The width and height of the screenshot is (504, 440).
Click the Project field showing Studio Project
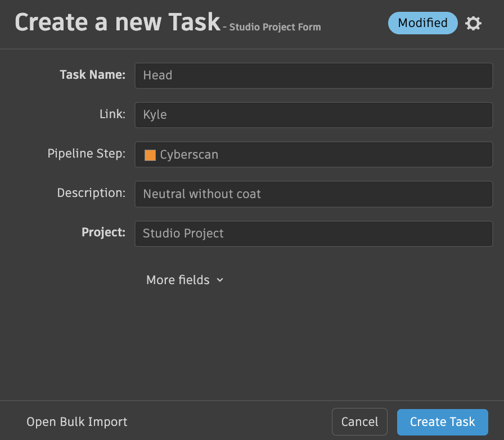[x=313, y=234]
